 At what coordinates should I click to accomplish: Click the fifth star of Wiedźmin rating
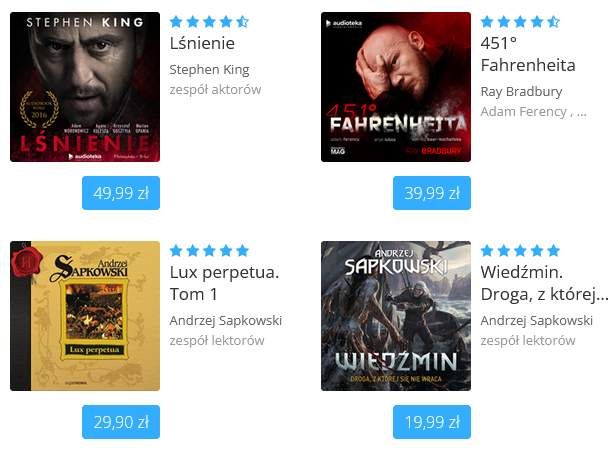(553, 250)
